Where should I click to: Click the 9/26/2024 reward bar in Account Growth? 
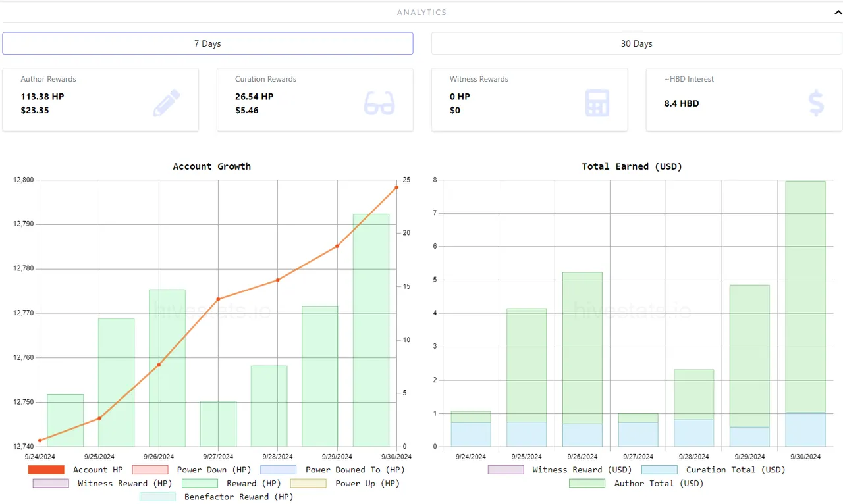[167, 368]
